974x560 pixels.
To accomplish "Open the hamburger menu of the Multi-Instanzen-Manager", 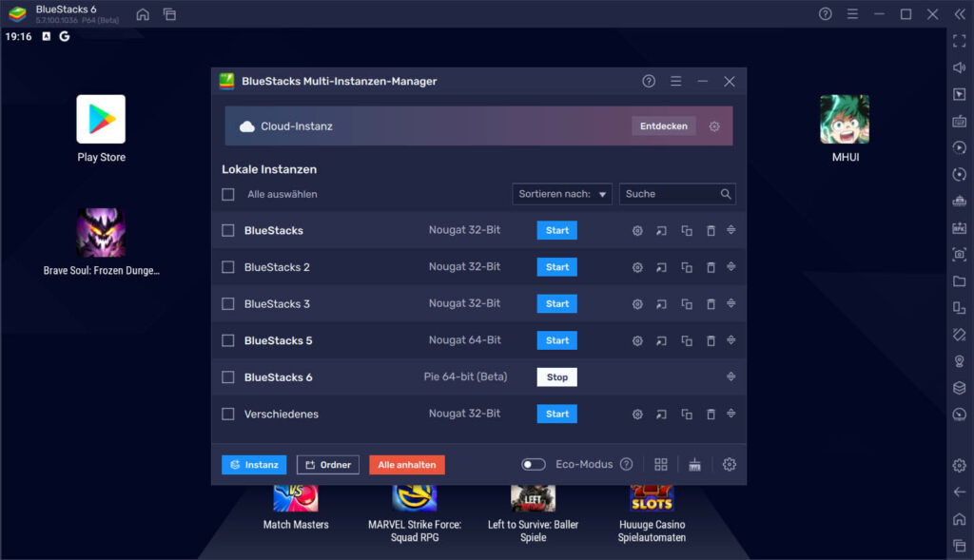I will click(x=675, y=82).
